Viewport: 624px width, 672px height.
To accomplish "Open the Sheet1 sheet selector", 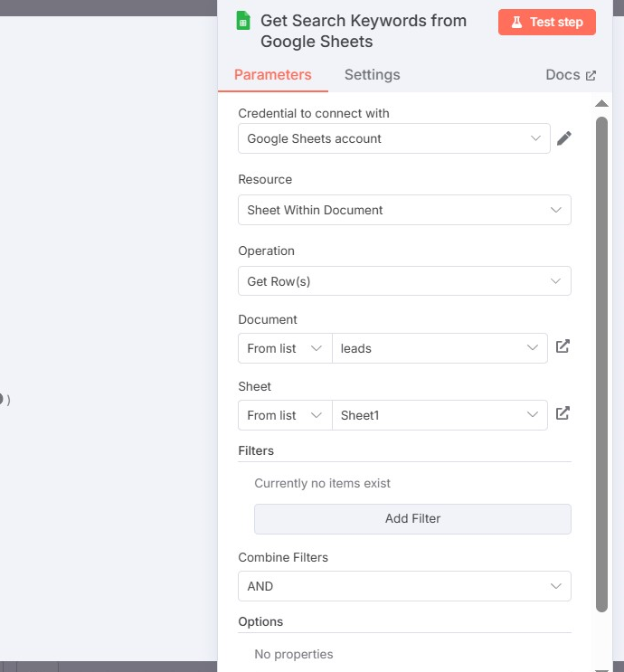I will coord(440,415).
